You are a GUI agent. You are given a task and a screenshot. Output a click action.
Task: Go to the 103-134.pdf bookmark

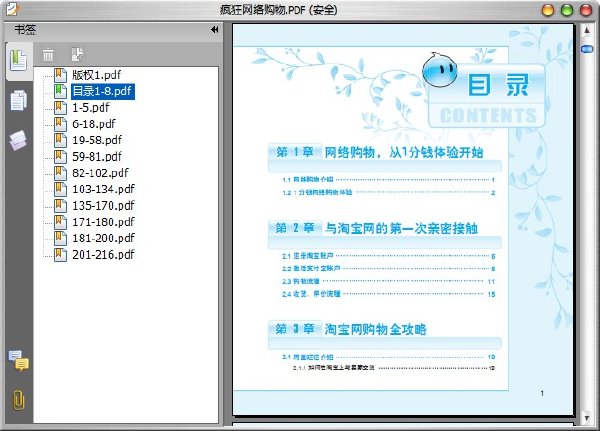(103, 189)
